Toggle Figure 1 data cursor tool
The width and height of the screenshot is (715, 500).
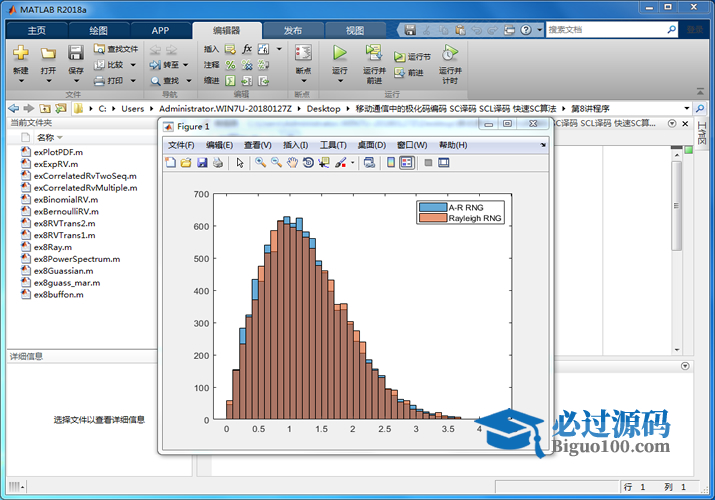coord(324,162)
